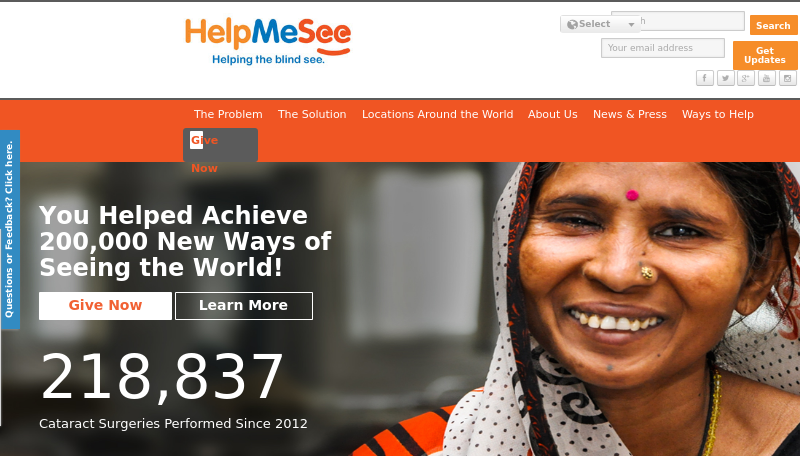Click the Get Updates button
Image resolution: width=800 pixels, height=456 pixels.
click(765, 55)
